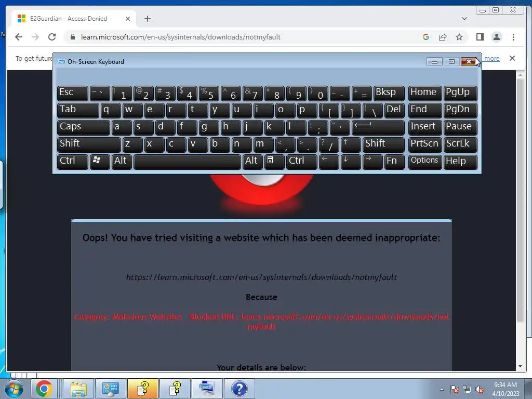This screenshot has width=532, height=399.
Task: Toggle the Fn key
Action: click(x=394, y=162)
